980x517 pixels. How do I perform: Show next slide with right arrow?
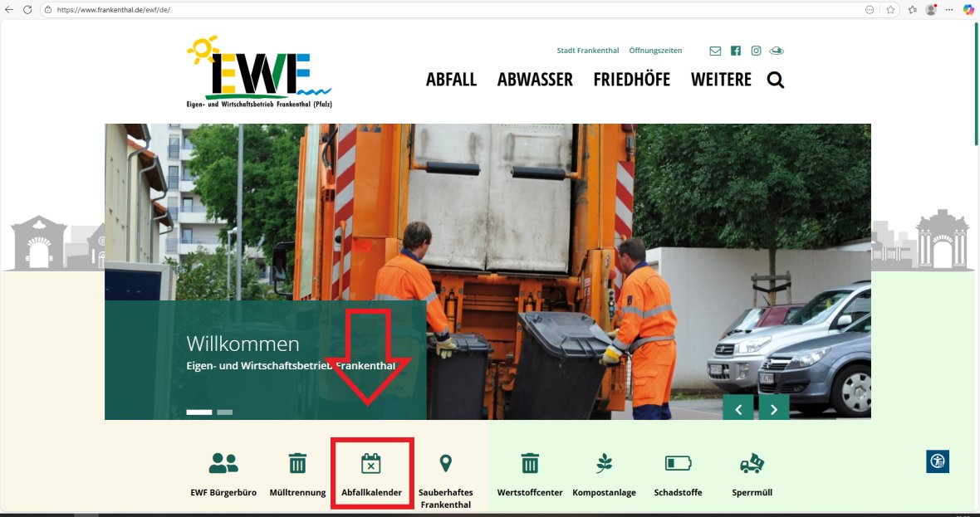774,408
